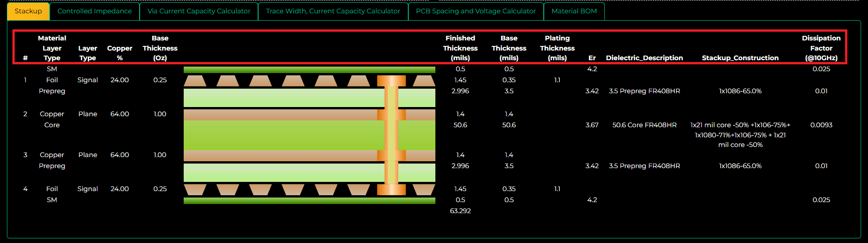This screenshot has width=868, height=243.
Task: Click the Er column header
Action: (592, 58)
